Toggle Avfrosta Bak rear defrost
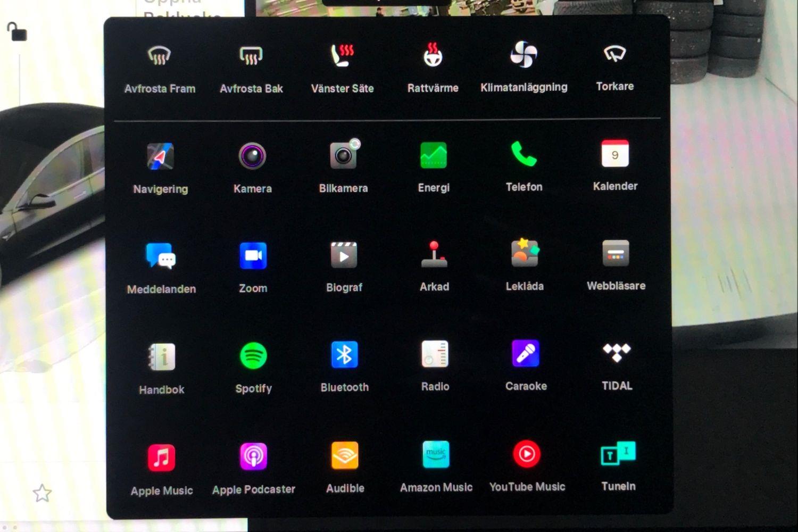 pyautogui.click(x=251, y=55)
